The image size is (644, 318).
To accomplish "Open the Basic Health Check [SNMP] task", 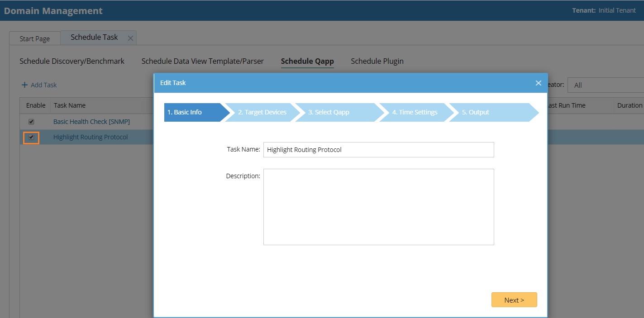I will pyautogui.click(x=91, y=122).
